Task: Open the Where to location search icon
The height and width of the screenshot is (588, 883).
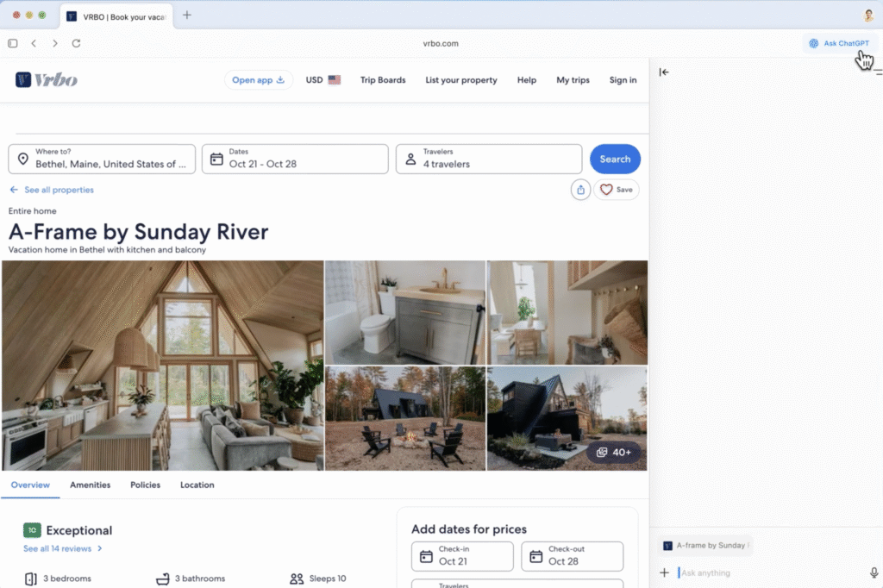Action: (x=22, y=159)
